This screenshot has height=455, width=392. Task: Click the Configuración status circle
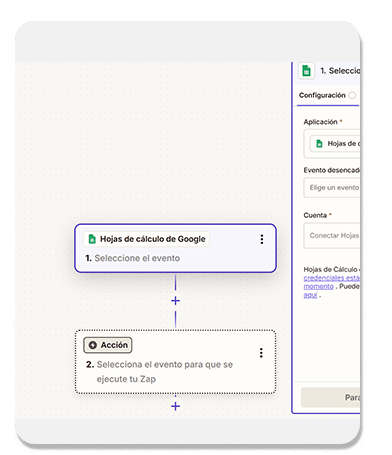click(352, 95)
